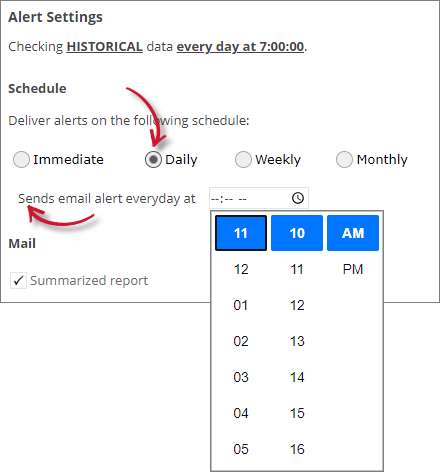
Task: Open the 'every day at 7:00:00' link
Action: point(240,47)
